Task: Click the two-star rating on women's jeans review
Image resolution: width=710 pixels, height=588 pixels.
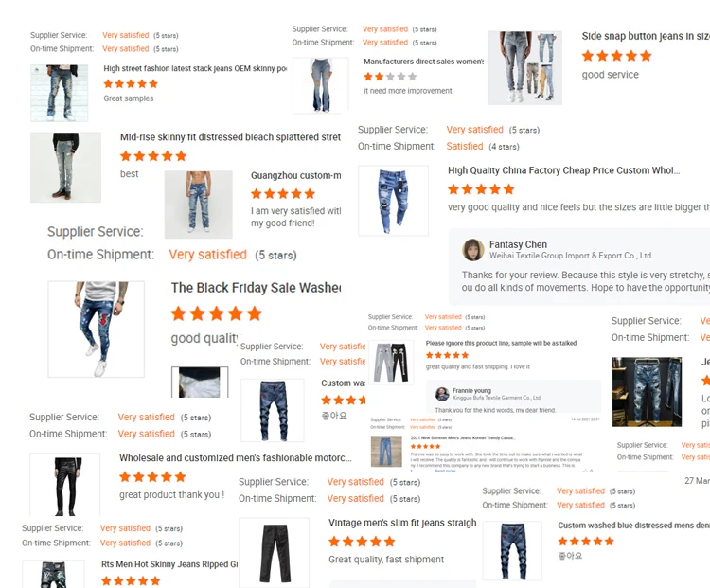Action: coord(390,77)
